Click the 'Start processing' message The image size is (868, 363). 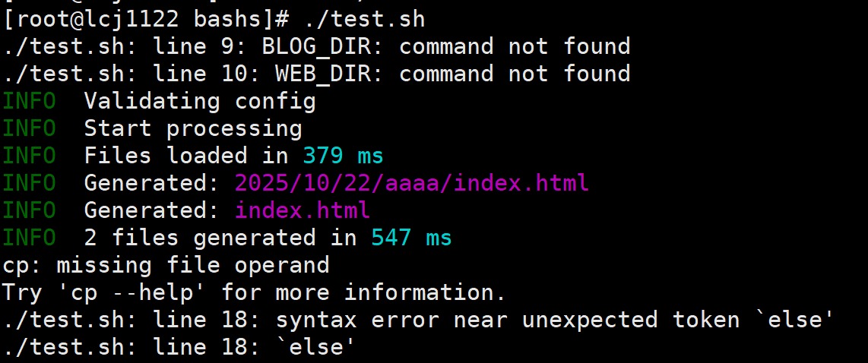tap(192, 128)
